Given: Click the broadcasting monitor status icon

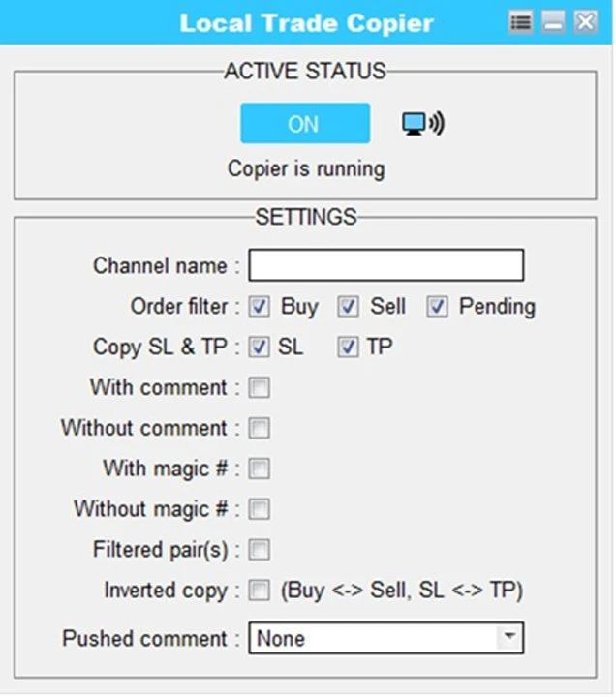Looking at the screenshot, I should 422,124.
